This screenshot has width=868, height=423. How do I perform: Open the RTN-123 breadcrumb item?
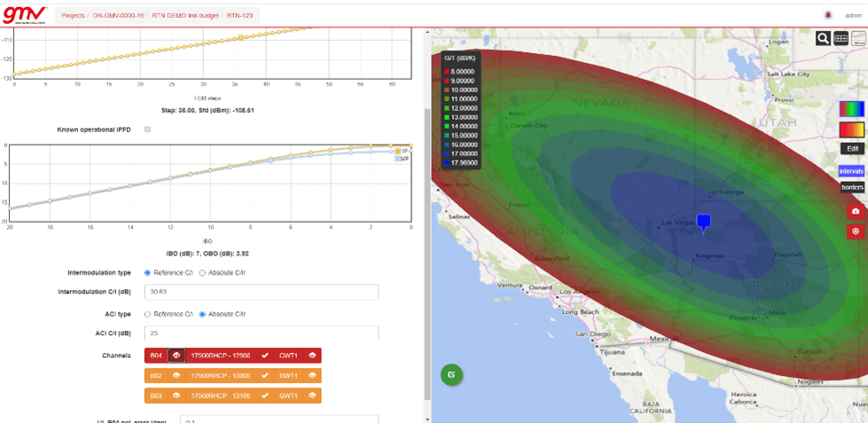click(239, 15)
